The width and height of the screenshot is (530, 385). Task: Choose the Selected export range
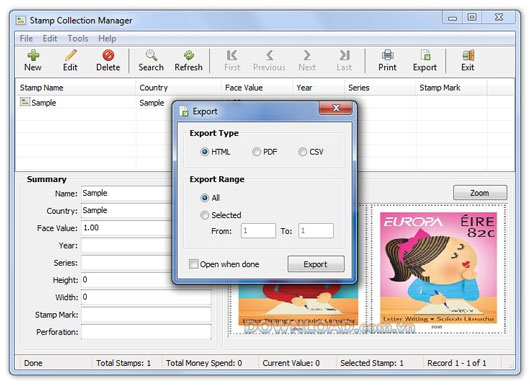204,215
